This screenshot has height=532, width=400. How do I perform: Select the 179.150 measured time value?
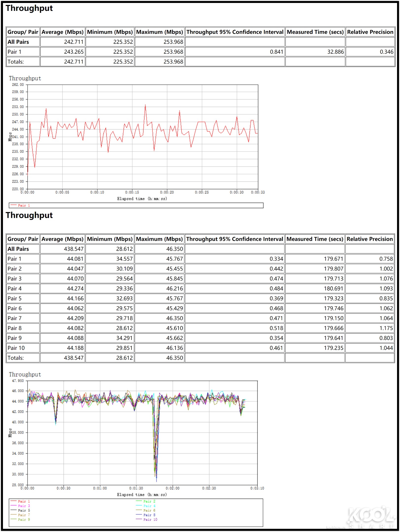pyautogui.click(x=333, y=318)
